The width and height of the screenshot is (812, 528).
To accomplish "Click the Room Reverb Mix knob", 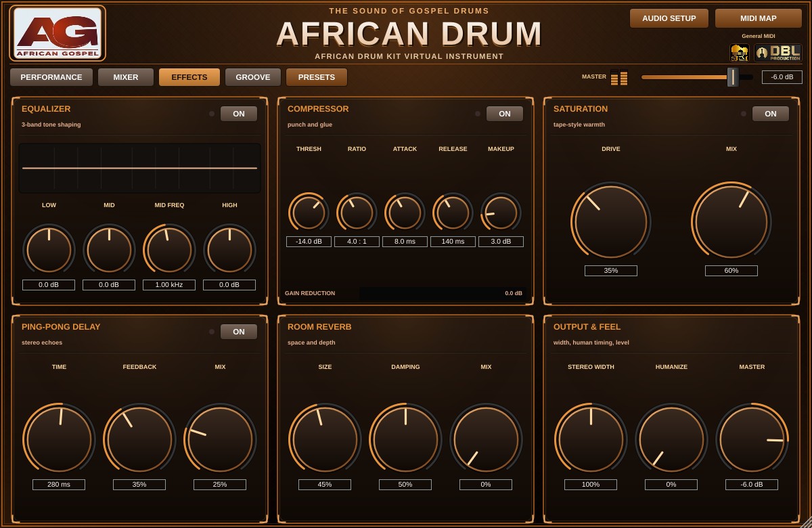I will coord(486,439).
